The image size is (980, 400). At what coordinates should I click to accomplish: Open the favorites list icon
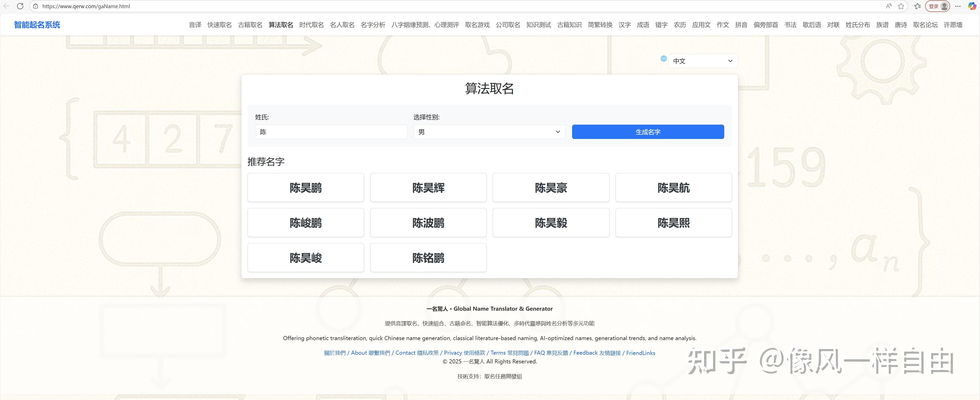point(918,6)
